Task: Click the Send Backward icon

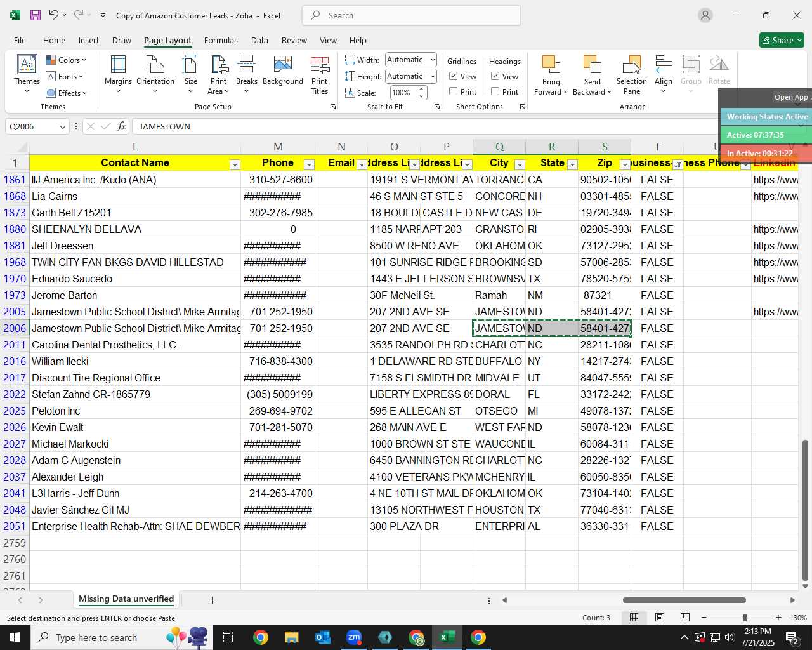Action: [592, 65]
